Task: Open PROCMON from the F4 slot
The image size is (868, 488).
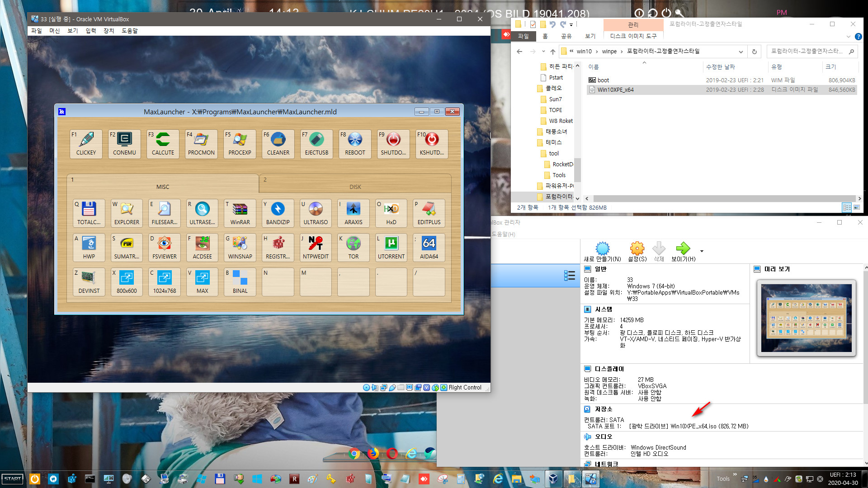Action: pyautogui.click(x=201, y=144)
